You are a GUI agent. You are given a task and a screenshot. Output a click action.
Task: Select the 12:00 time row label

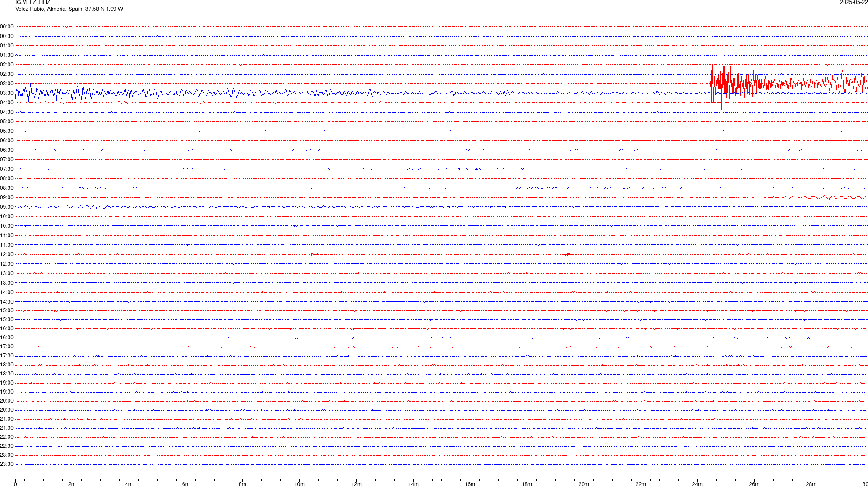[x=7, y=254]
